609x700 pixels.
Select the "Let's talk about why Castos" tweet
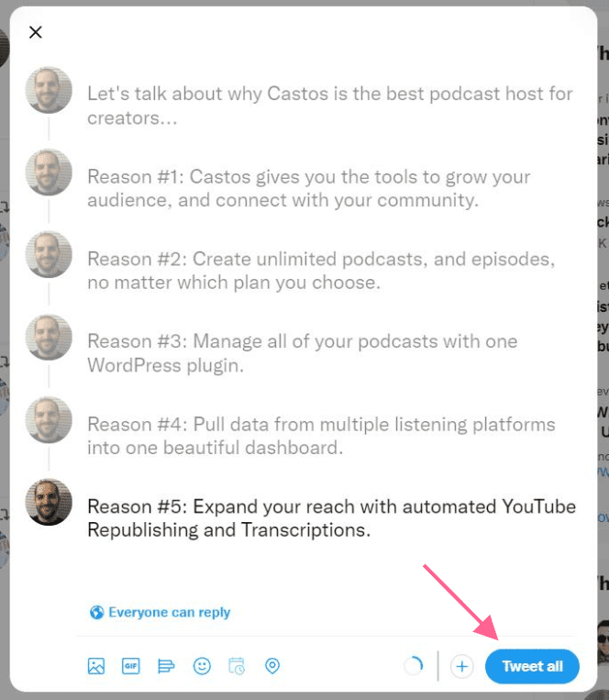point(329,106)
